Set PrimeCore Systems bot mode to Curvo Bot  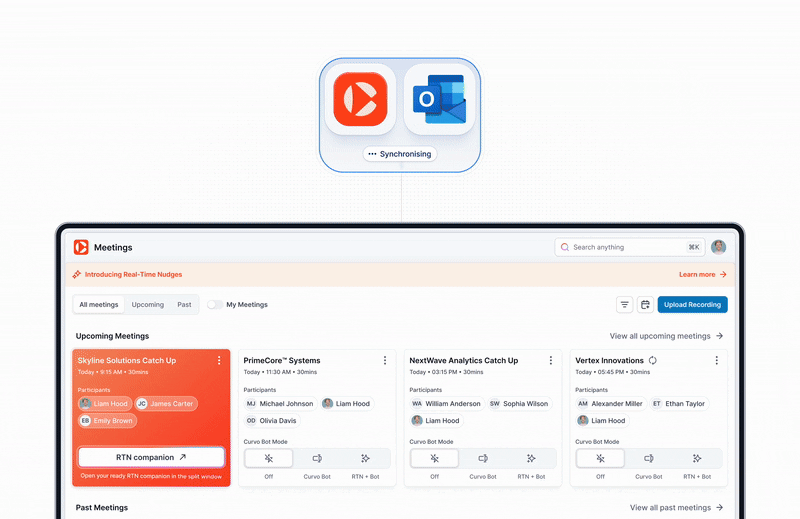[317, 458]
